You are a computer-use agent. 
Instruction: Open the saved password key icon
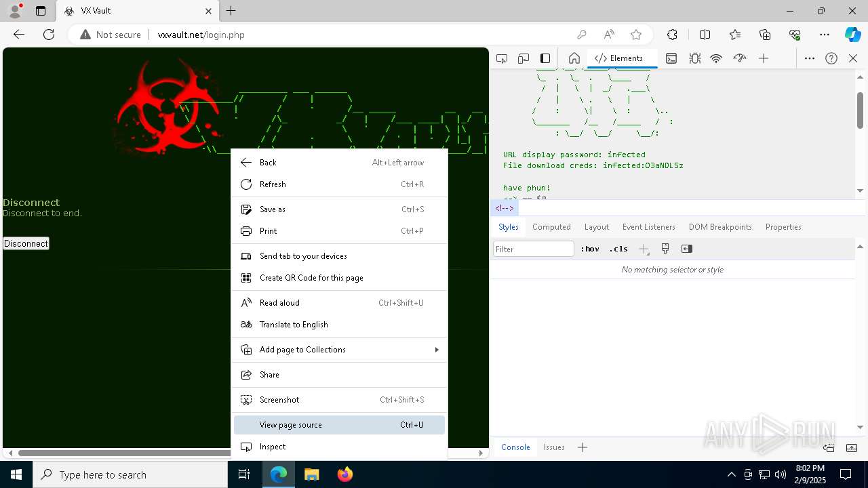581,35
